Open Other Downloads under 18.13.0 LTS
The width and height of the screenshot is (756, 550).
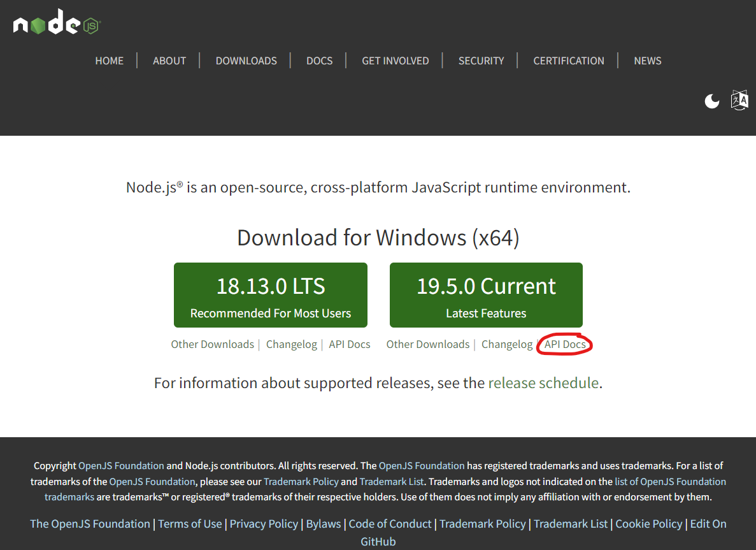pyautogui.click(x=212, y=344)
